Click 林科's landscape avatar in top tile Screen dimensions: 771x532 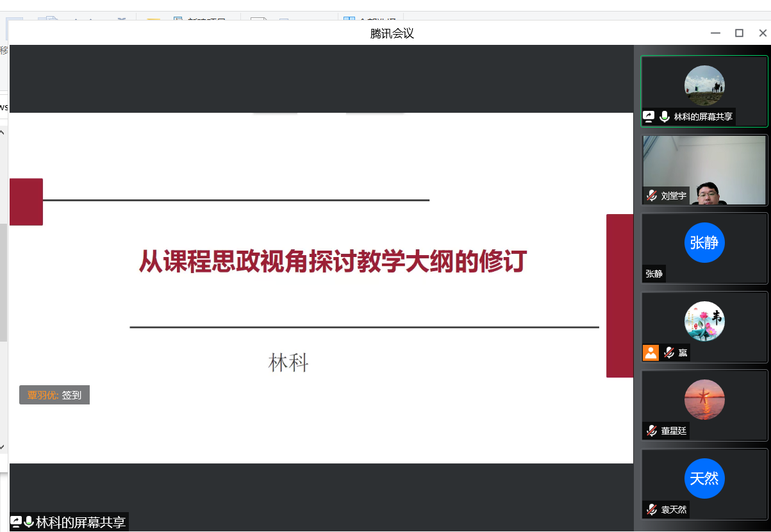point(704,85)
